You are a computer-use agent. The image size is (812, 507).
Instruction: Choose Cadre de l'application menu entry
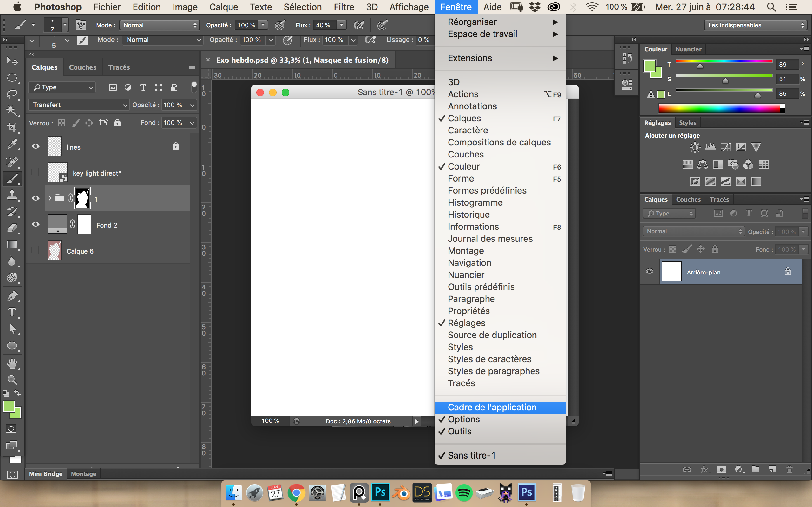coord(492,407)
